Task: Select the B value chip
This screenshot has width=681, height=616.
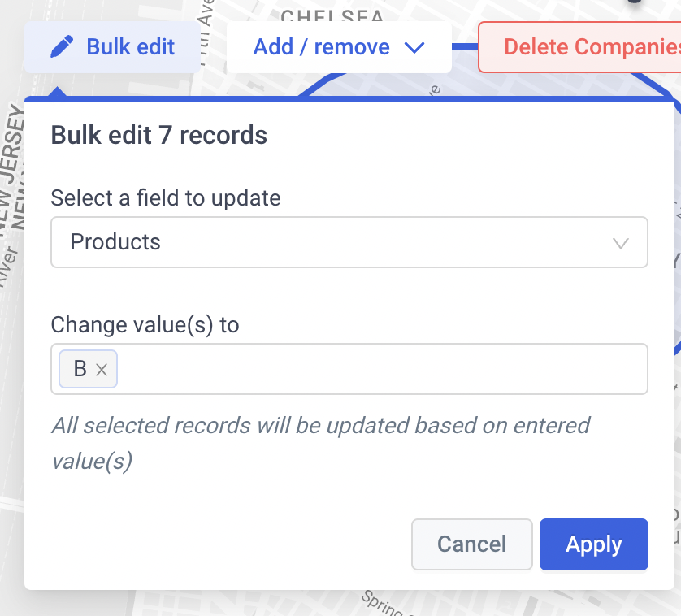Action: (80, 369)
